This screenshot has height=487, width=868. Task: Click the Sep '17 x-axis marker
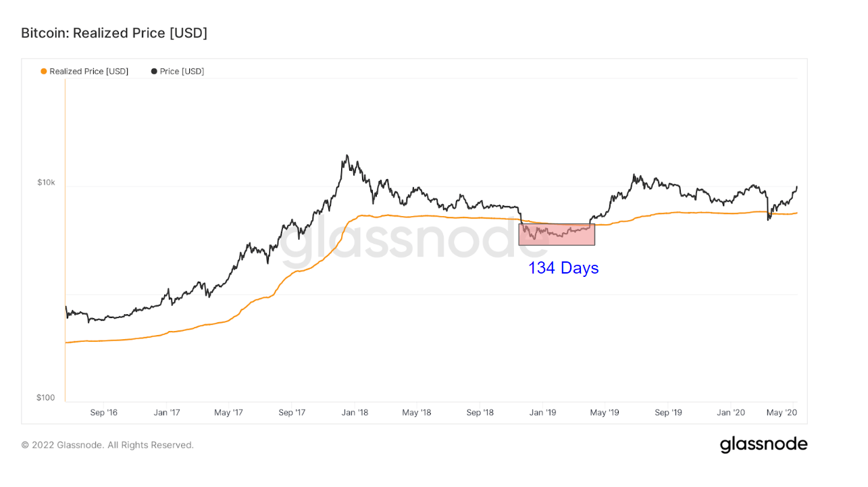pos(292,413)
